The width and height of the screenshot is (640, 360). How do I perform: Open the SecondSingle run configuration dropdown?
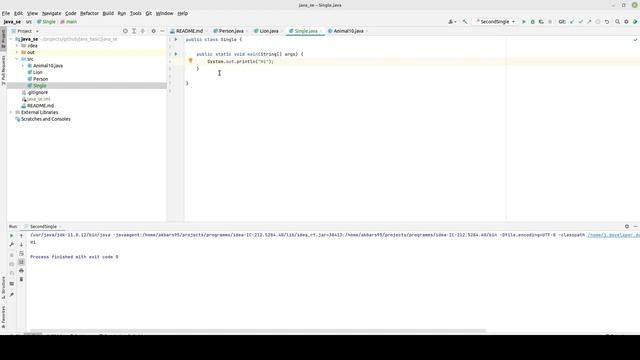coord(495,22)
